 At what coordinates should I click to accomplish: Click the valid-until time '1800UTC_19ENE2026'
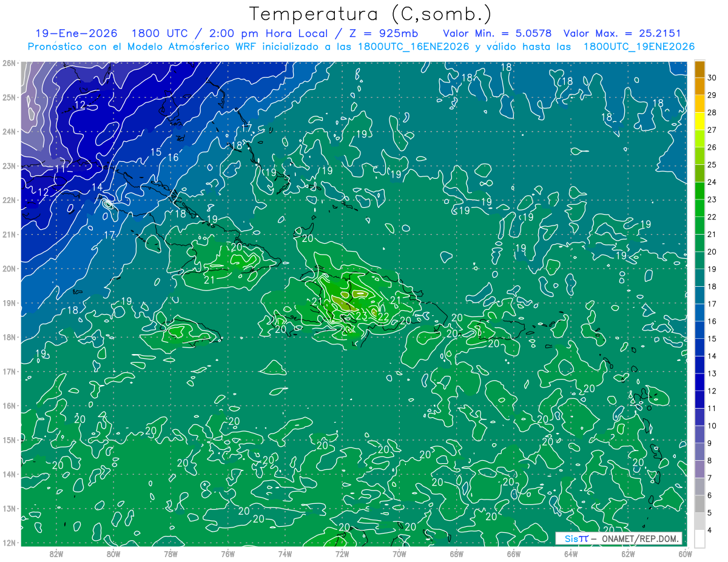click(639, 47)
